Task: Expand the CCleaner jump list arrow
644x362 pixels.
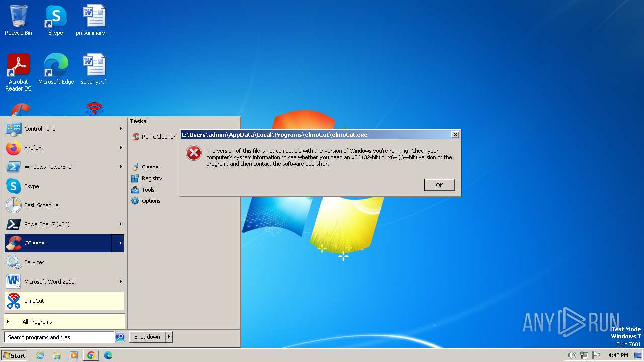Action: pyautogui.click(x=118, y=243)
